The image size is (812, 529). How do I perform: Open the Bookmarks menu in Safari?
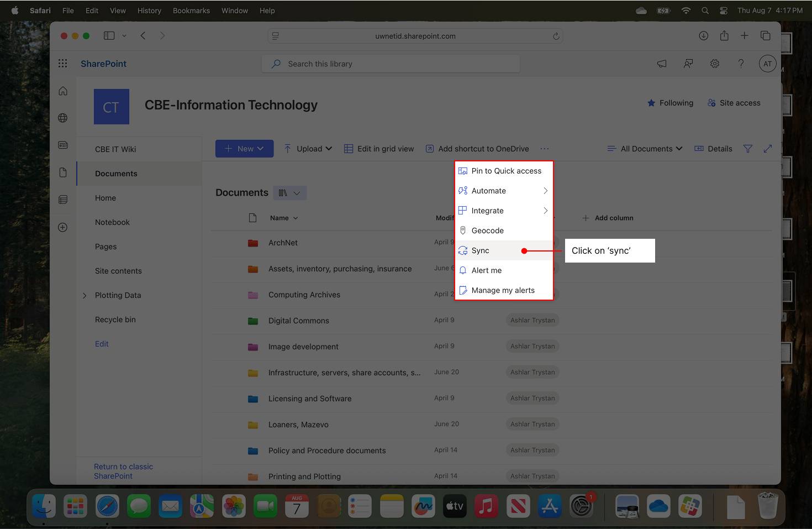click(191, 11)
